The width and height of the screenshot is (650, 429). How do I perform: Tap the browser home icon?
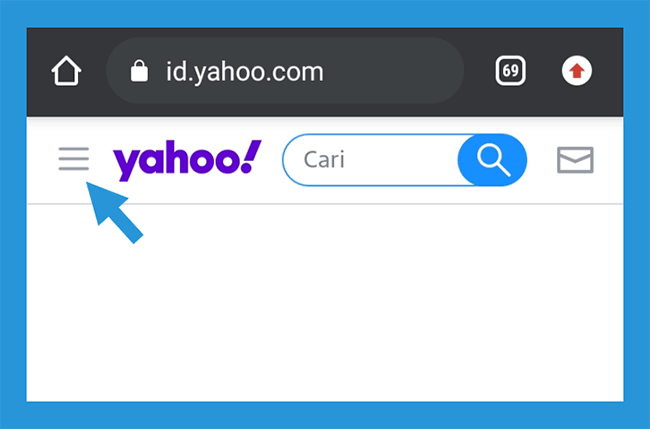66,71
